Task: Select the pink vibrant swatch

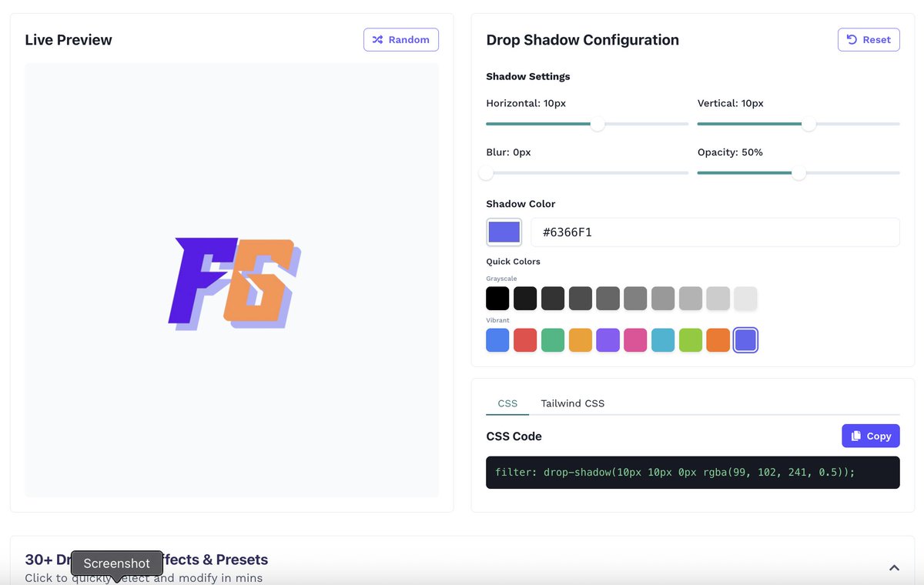Action: pos(635,340)
